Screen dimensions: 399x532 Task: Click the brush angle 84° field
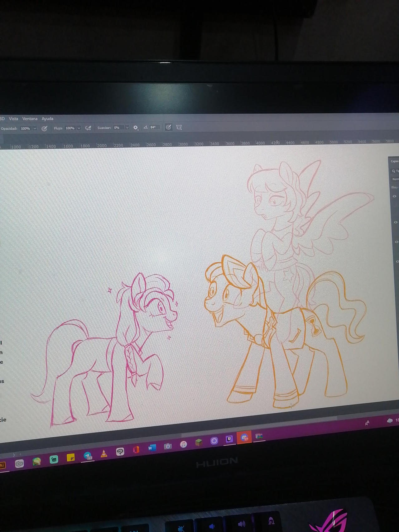click(154, 127)
